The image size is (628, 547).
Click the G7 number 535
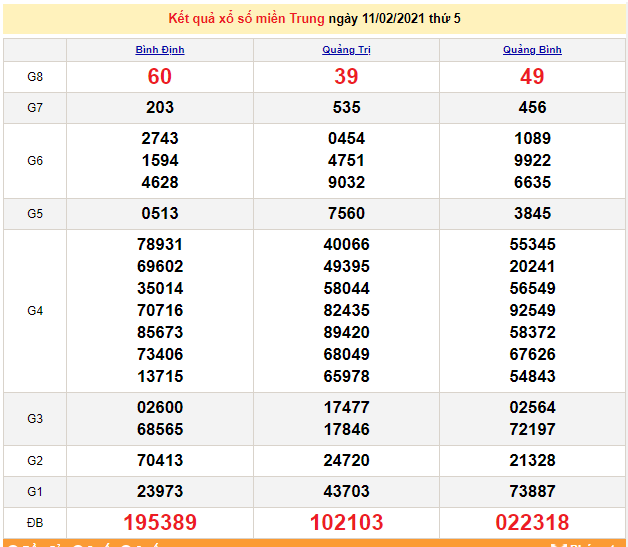click(x=346, y=108)
